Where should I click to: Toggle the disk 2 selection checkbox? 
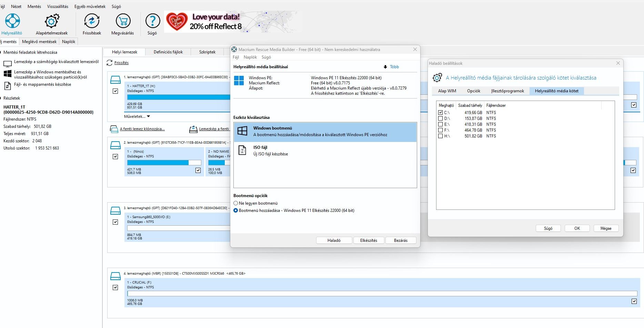pos(115,157)
